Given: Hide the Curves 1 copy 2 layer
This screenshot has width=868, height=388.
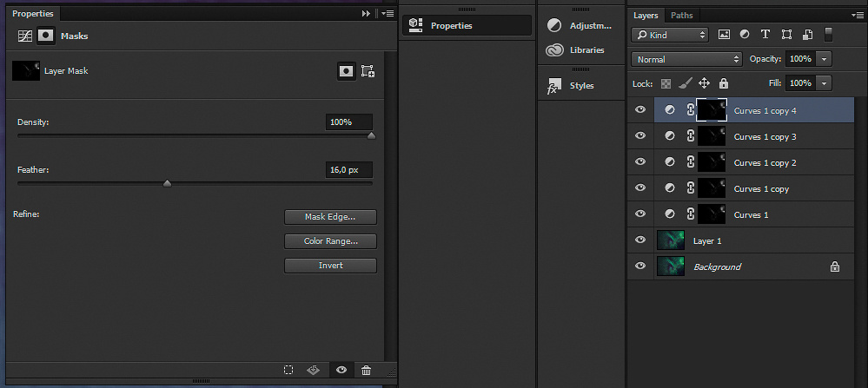Looking at the screenshot, I should coord(640,162).
